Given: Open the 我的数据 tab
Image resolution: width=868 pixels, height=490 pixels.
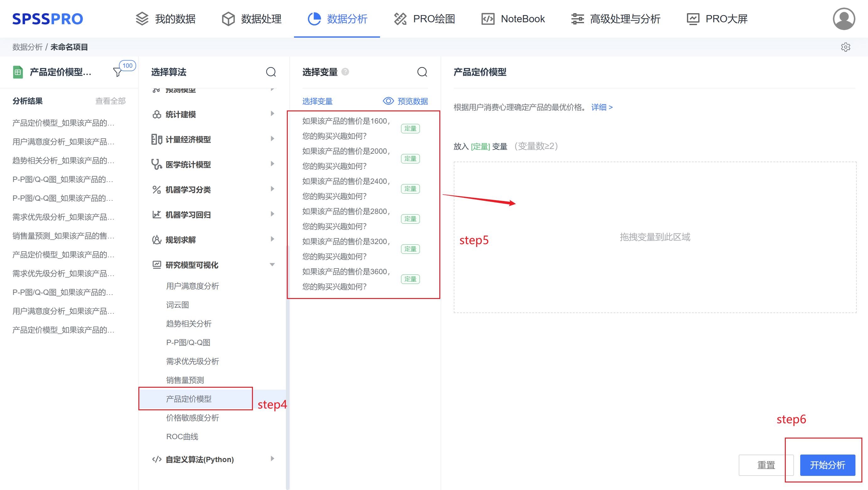Looking at the screenshot, I should [x=165, y=19].
